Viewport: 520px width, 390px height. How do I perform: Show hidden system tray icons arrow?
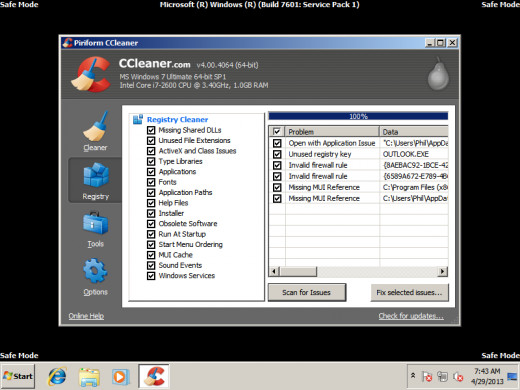pos(413,375)
